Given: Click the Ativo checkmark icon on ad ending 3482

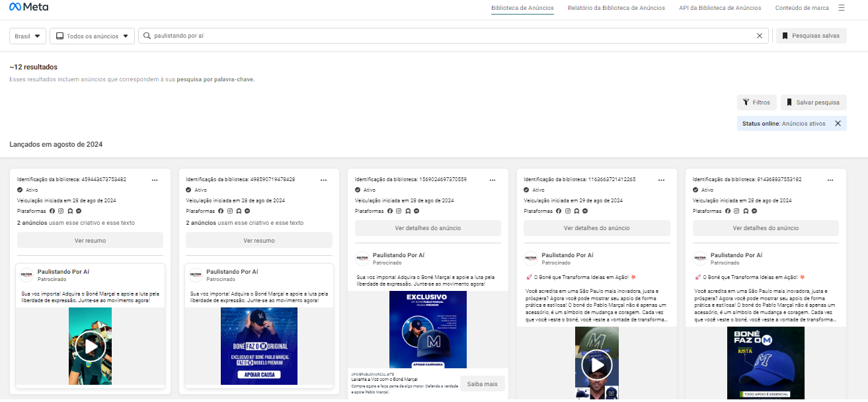Looking at the screenshot, I should (20, 190).
